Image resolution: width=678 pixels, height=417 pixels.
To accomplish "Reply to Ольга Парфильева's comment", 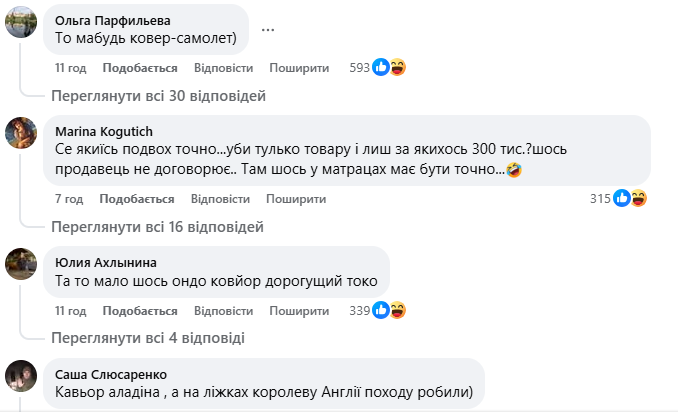I will point(221,68).
